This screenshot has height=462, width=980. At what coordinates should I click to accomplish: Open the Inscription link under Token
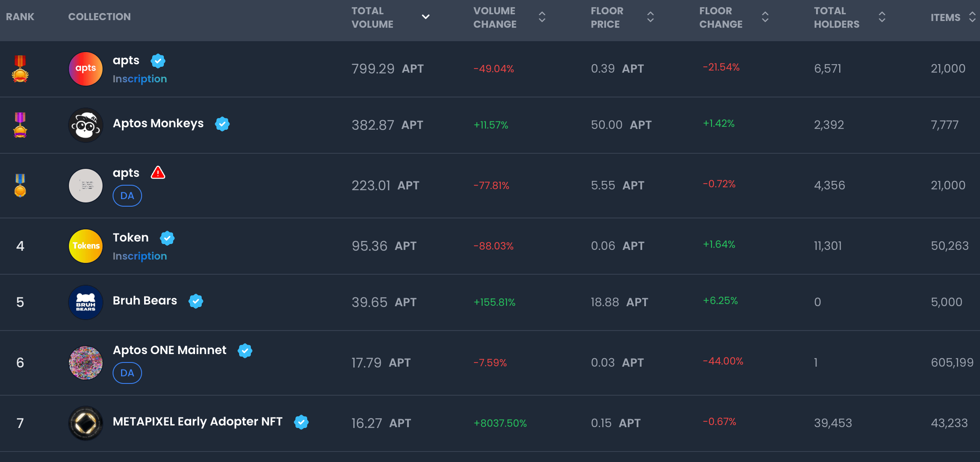point(140,256)
